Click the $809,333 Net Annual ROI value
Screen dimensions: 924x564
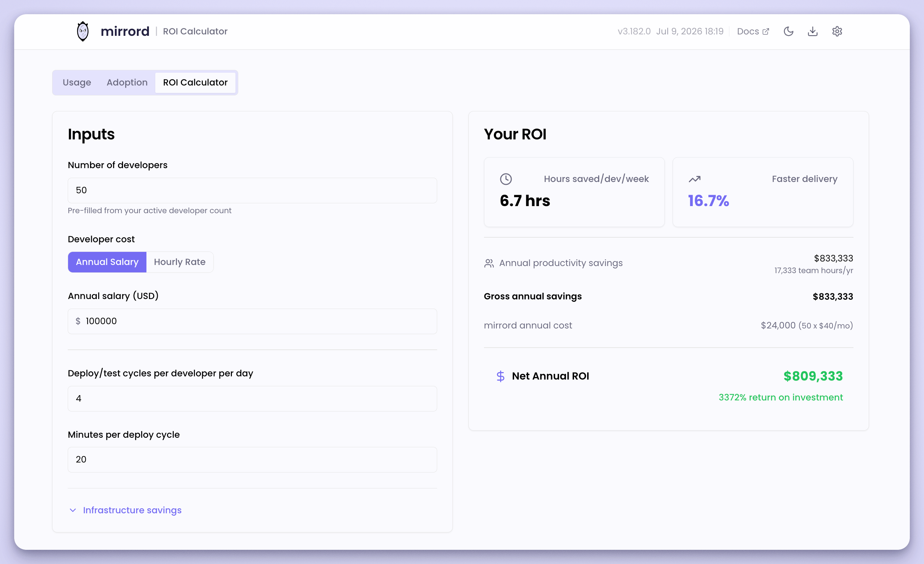tap(813, 376)
